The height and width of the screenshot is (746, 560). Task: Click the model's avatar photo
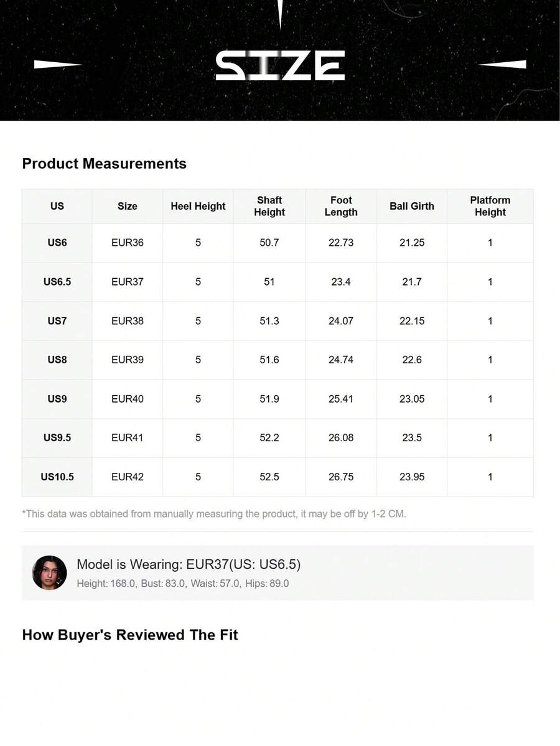coord(50,572)
